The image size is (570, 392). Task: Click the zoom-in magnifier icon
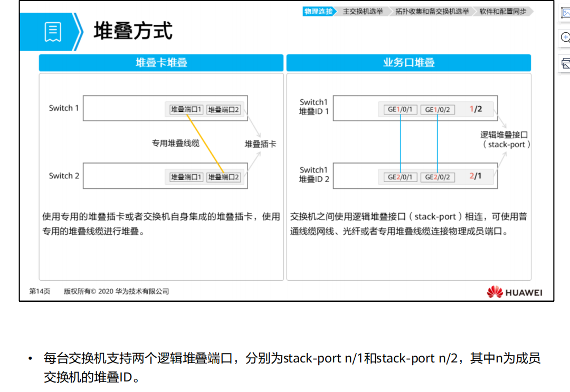pos(566,37)
